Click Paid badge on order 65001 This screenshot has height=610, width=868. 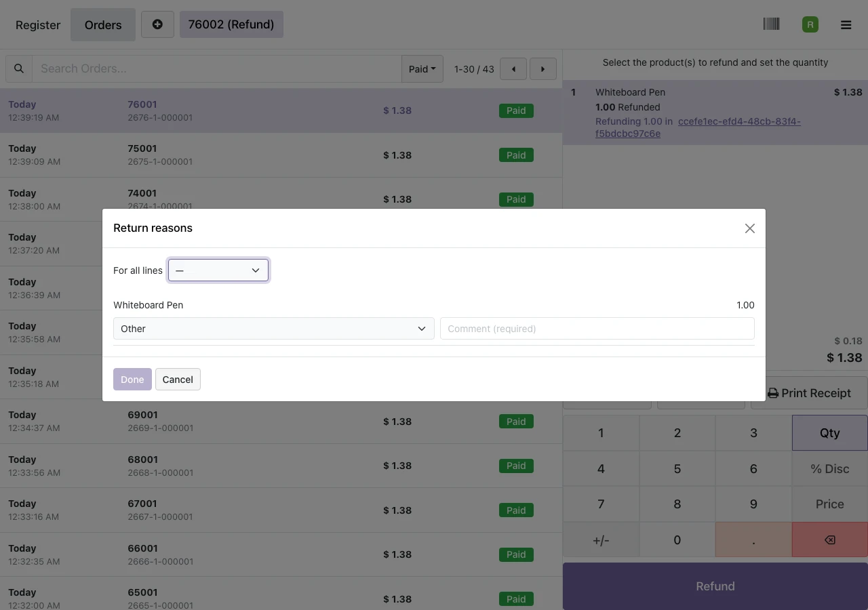516,599
